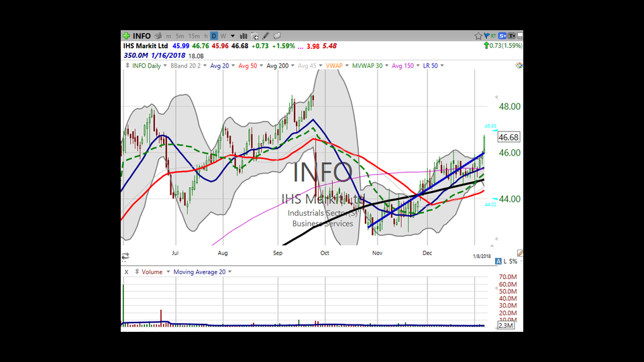The image size is (644, 362).
Task: Click the green plus add-symbol icon
Action: pyautogui.click(x=127, y=36)
